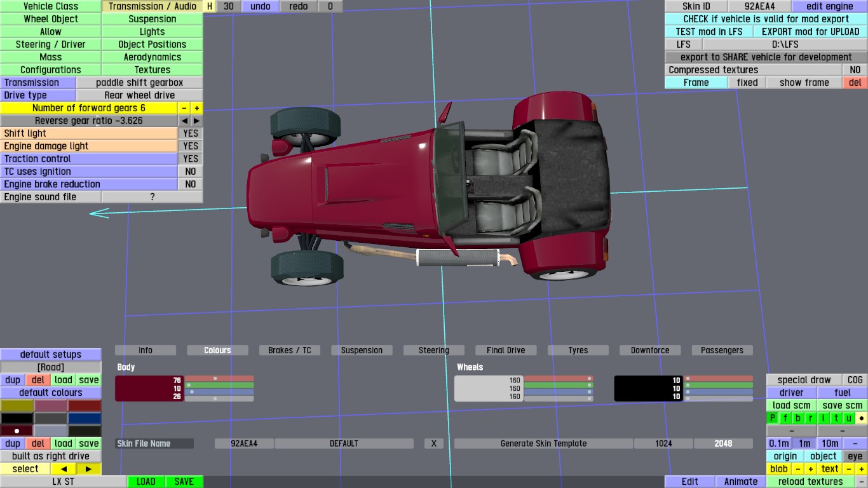
Task: Toggle Compressed textures NO option
Action: pyautogui.click(x=855, y=70)
